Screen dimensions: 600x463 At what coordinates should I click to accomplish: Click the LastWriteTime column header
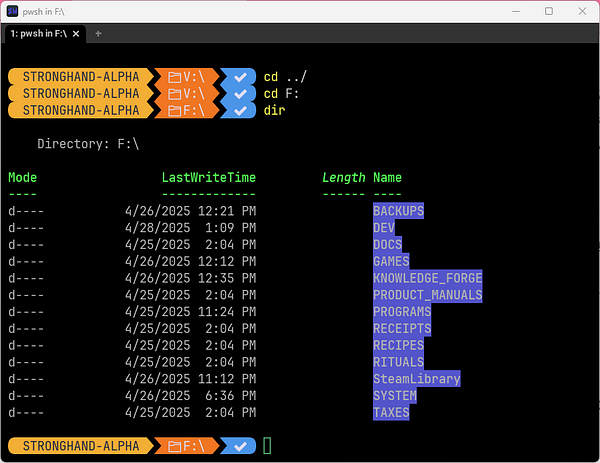(x=208, y=177)
